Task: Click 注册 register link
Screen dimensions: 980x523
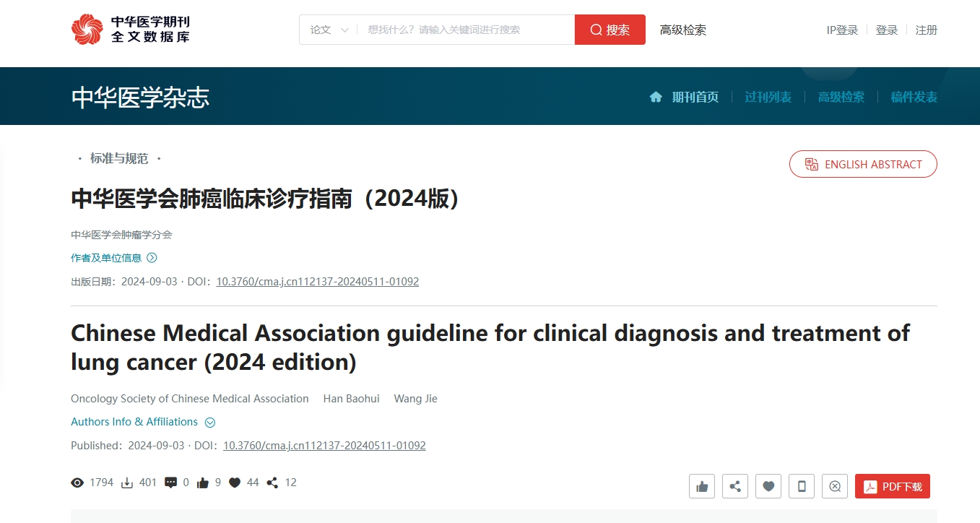Action: pos(927,30)
